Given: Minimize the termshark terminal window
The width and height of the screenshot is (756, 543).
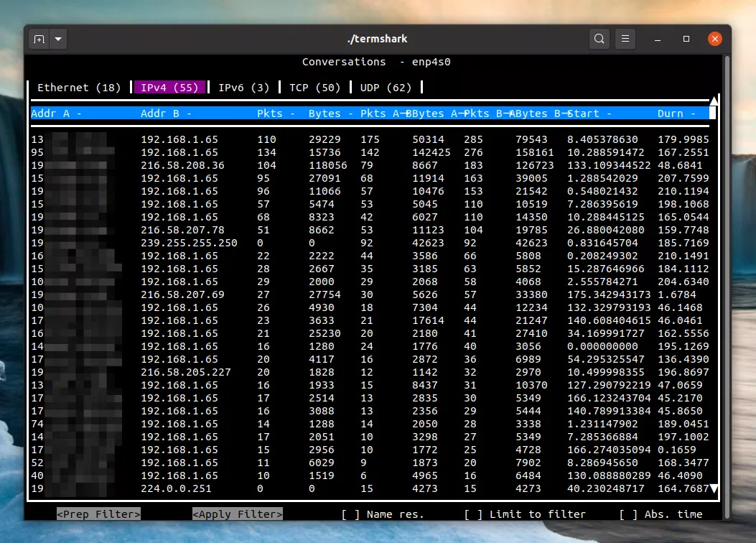Looking at the screenshot, I should tap(658, 39).
